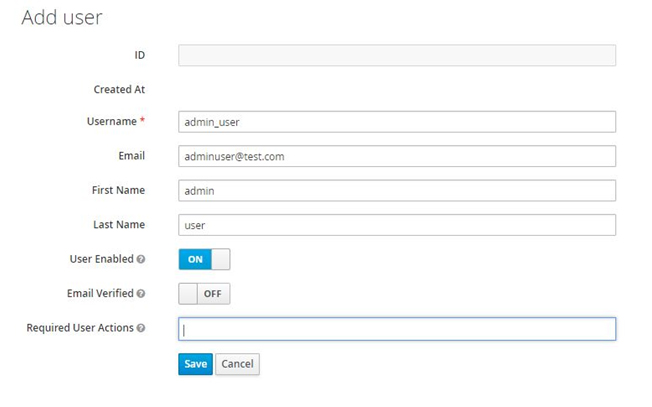Click the Required User Actions label
The width and height of the screenshot is (652, 407).
click(x=80, y=328)
